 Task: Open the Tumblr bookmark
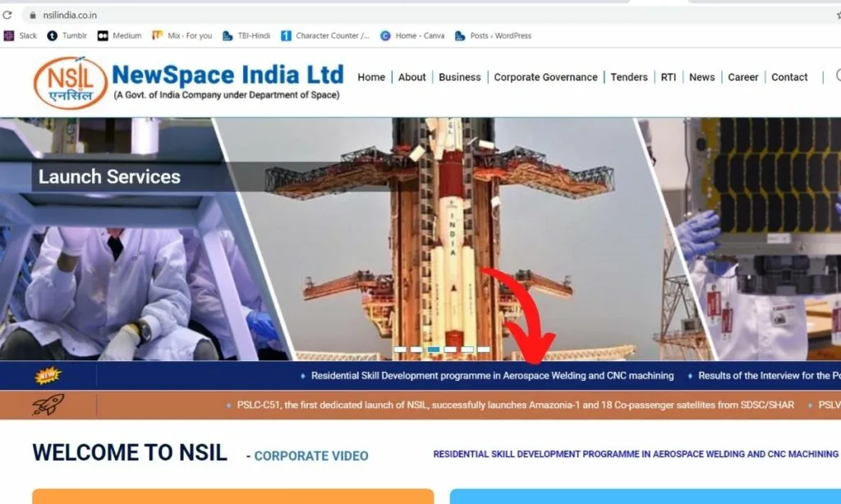tap(67, 36)
